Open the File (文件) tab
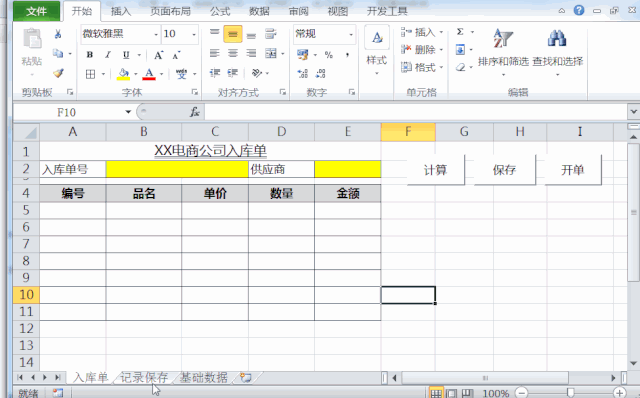Image resolution: width=640 pixels, height=398 pixels. pos(36,11)
